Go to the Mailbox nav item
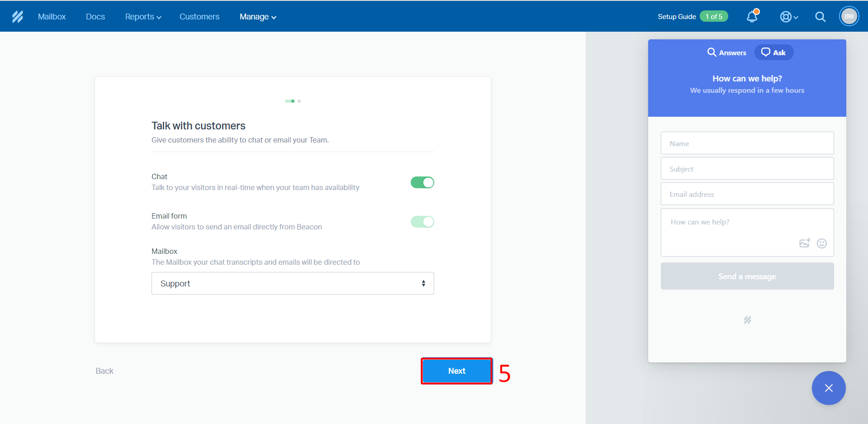The image size is (868, 424). pos(52,17)
